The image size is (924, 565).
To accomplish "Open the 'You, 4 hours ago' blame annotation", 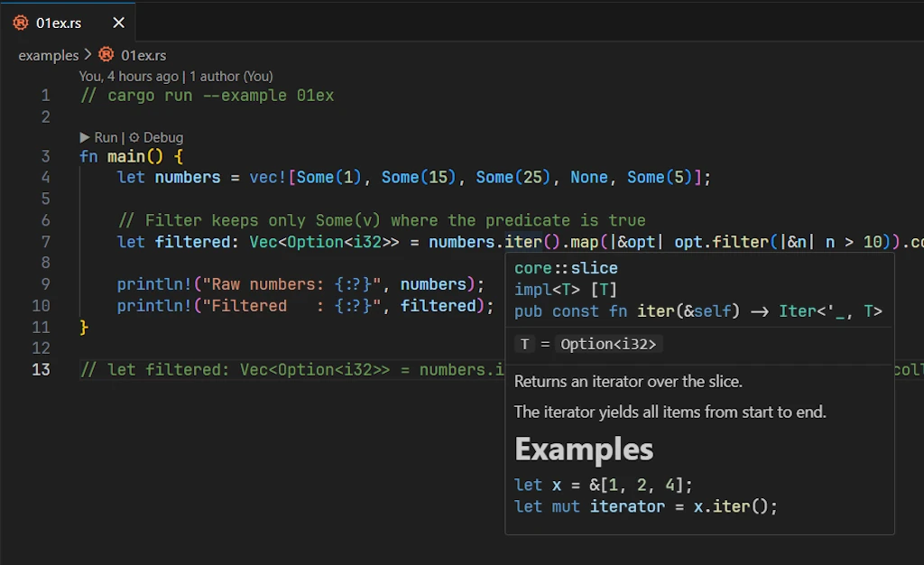I will tap(128, 77).
